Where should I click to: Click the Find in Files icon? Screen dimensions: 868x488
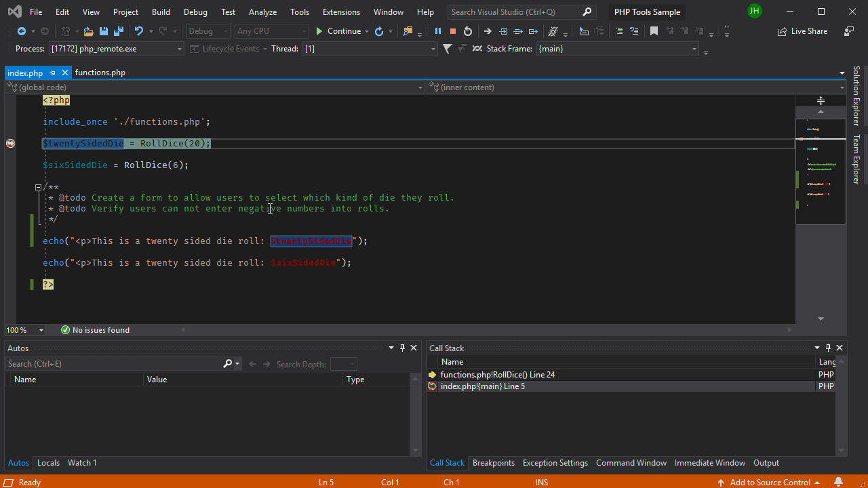click(408, 31)
